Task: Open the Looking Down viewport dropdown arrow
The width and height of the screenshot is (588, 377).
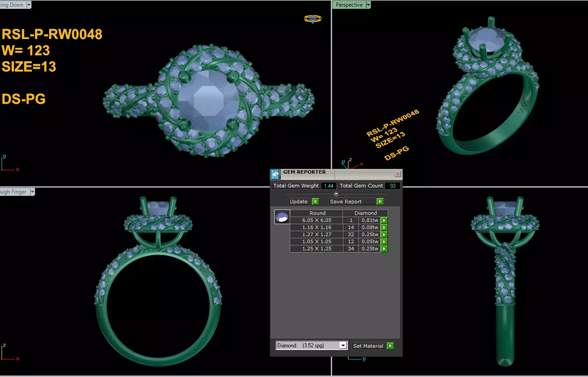Action: pos(29,5)
